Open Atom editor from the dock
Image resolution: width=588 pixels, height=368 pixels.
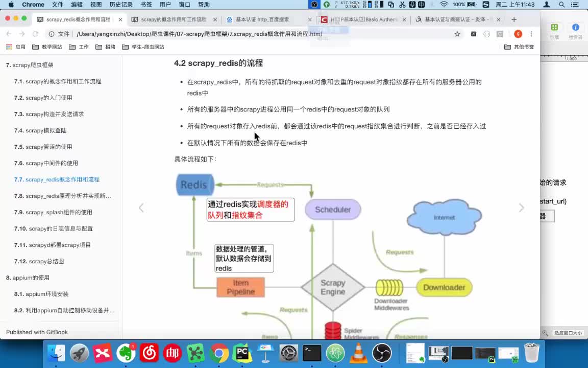tap(335, 353)
